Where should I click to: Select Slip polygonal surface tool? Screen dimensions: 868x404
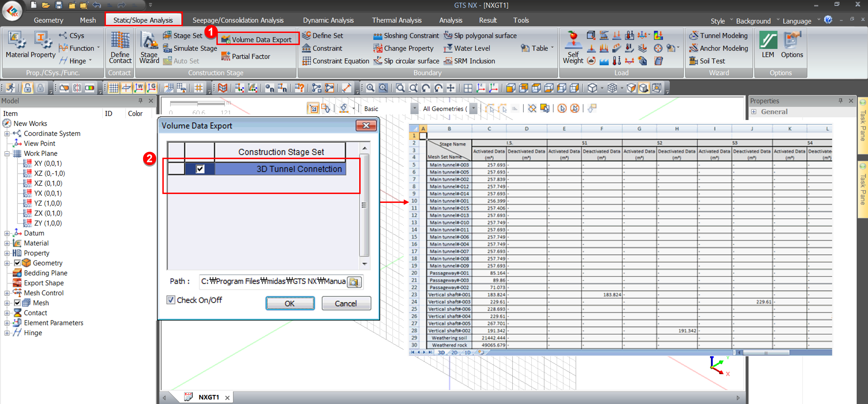click(480, 35)
